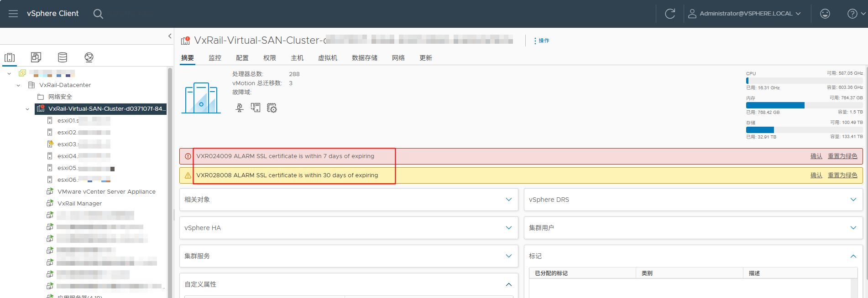
Task: Expand the 集群服务 card
Action: pyautogui.click(x=509, y=256)
